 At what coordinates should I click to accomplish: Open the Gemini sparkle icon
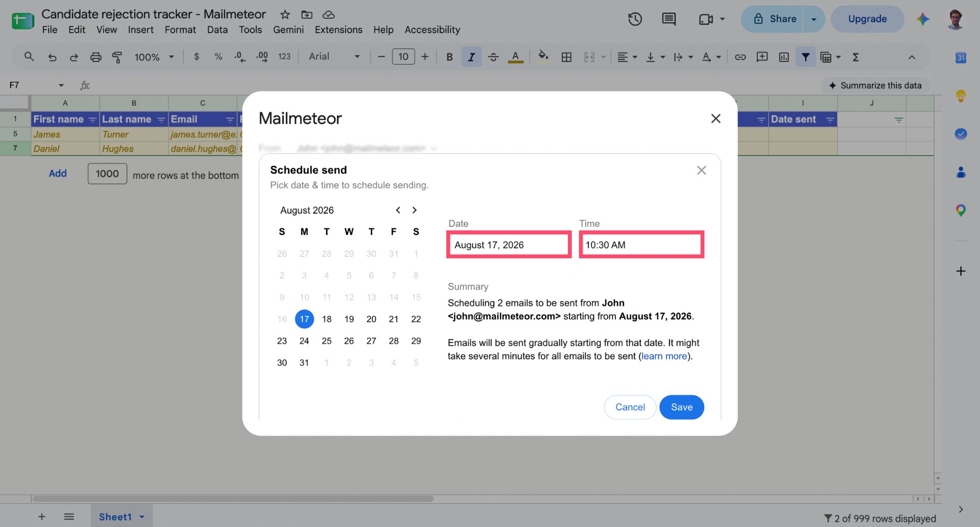pos(923,19)
